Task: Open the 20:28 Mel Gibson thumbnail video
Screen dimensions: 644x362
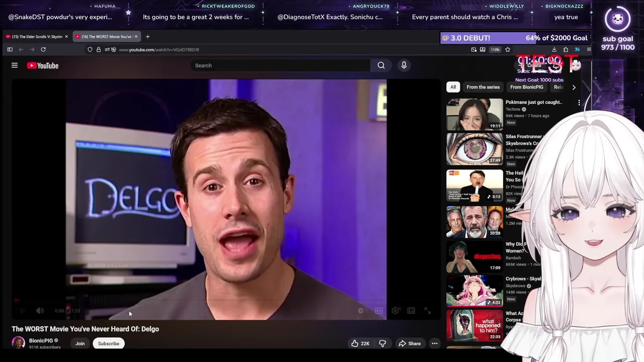Action: pyautogui.click(x=474, y=221)
